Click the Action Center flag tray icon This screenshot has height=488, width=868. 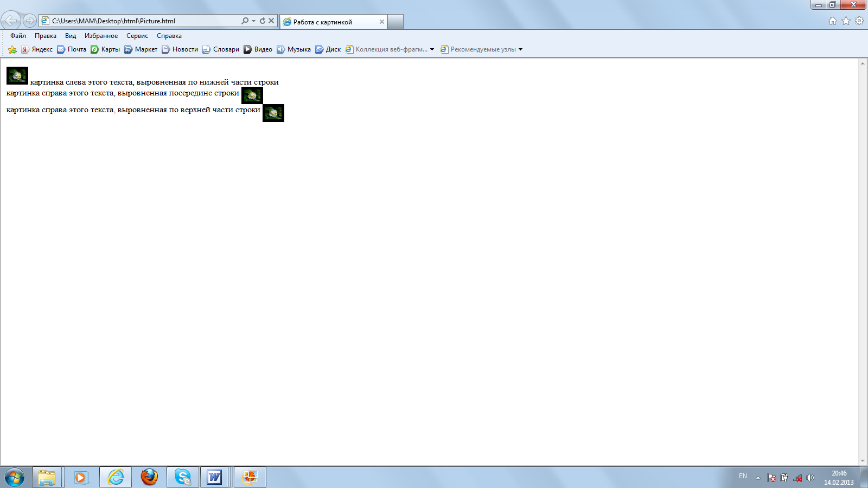pos(771,478)
